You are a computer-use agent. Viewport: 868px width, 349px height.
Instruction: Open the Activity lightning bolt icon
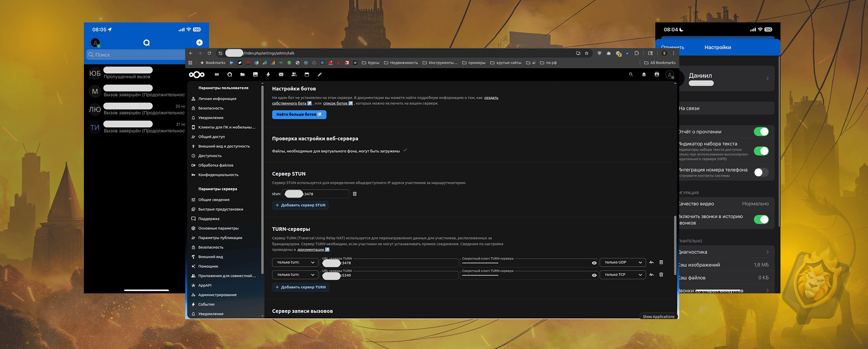pyautogui.click(x=268, y=75)
